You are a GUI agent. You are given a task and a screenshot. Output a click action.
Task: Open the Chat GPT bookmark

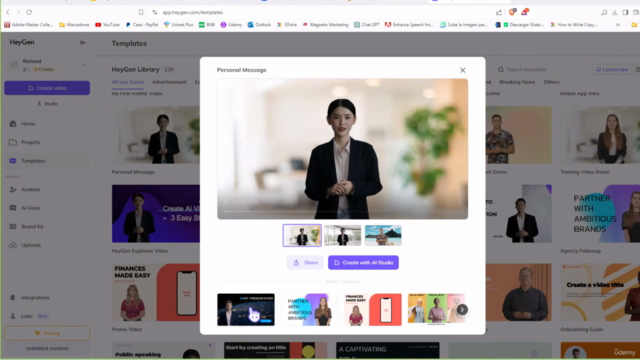[367, 25]
